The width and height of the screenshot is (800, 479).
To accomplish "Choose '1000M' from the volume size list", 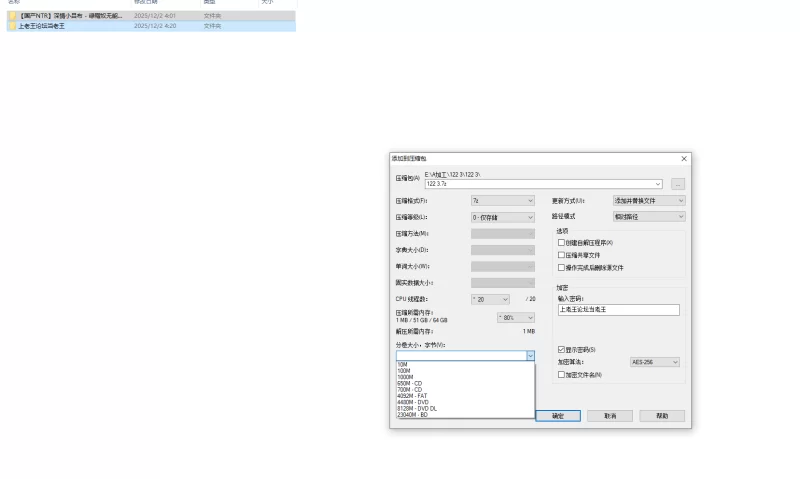I will click(x=465, y=377).
